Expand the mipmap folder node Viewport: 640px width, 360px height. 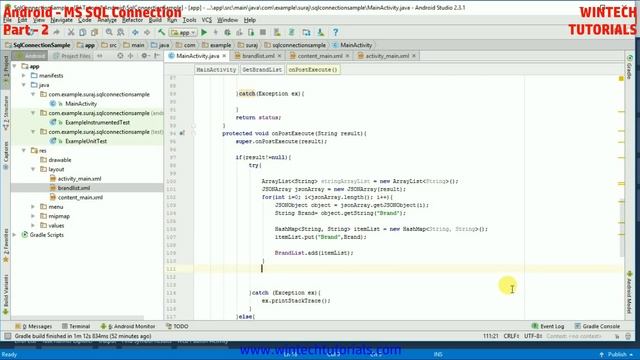[x=33, y=216]
